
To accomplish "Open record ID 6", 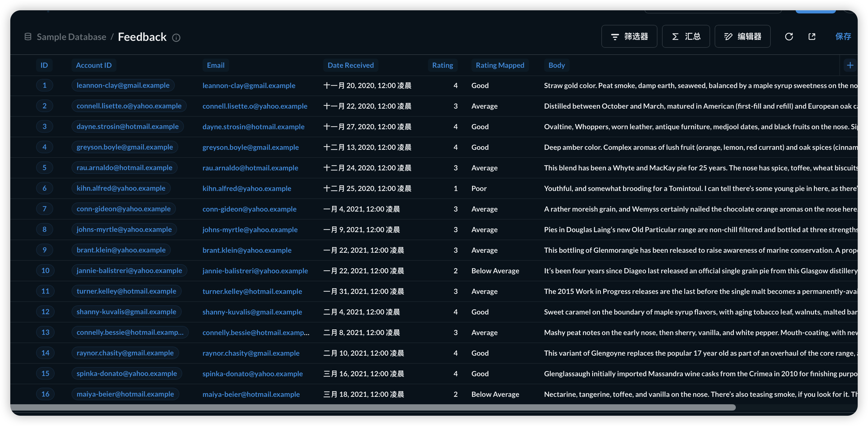I will pyautogui.click(x=44, y=188).
